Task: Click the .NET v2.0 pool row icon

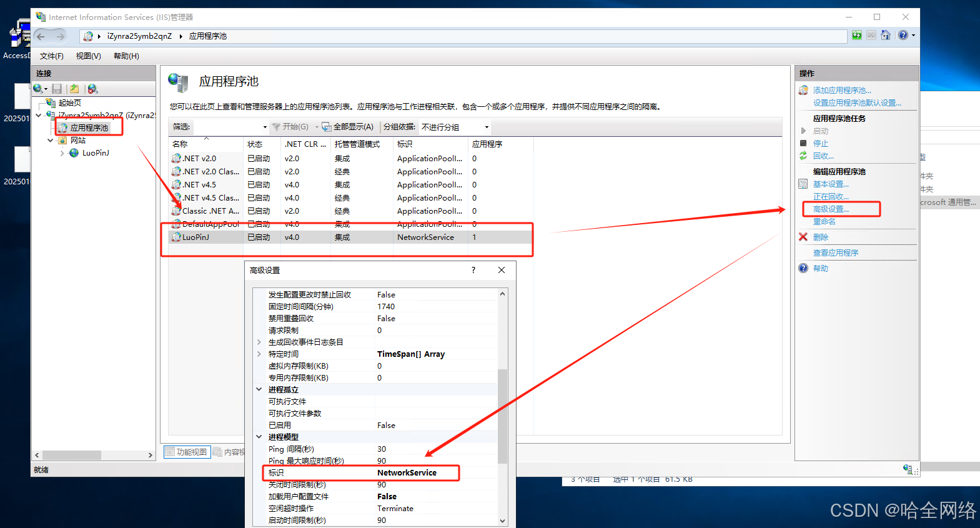Action: tap(176, 159)
